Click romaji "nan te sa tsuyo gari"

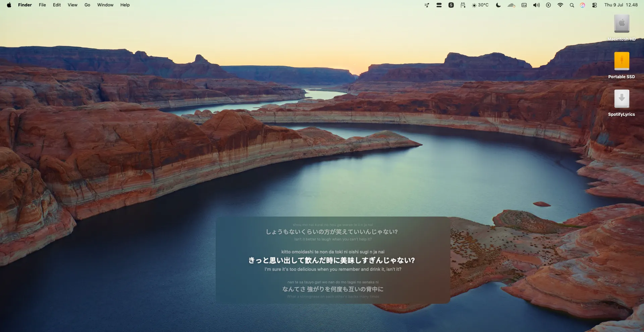333,282
